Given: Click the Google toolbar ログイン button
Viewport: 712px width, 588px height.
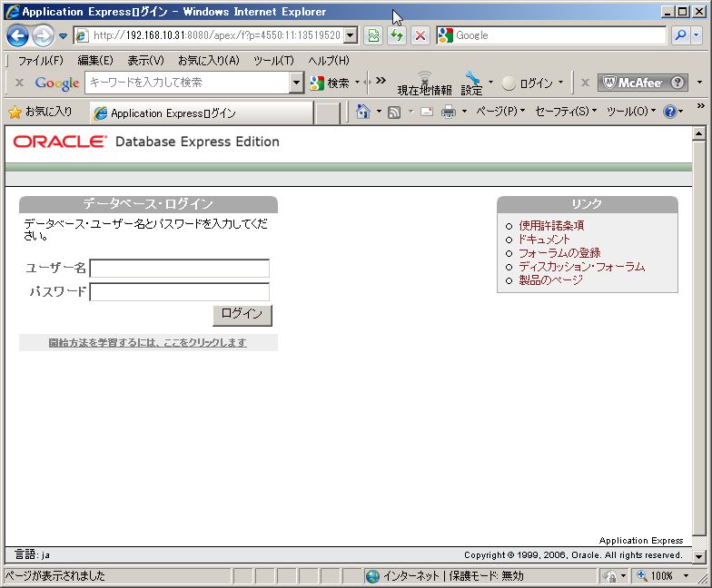Looking at the screenshot, I should pos(529,83).
